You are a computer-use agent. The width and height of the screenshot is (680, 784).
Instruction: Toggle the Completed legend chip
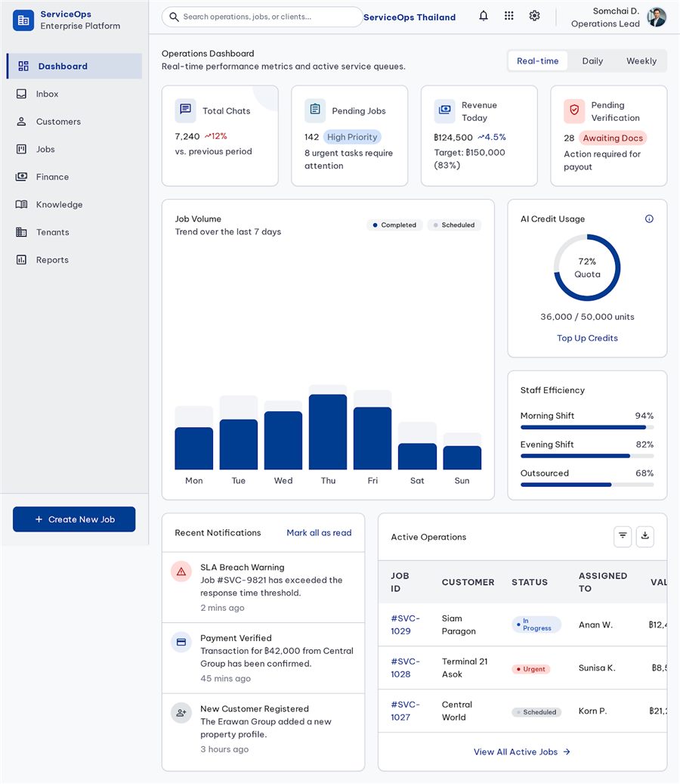pyautogui.click(x=394, y=225)
